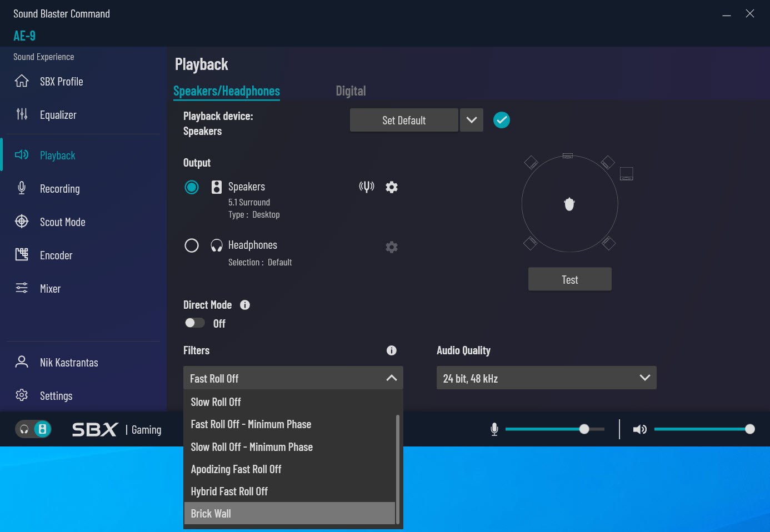Switch to the Speakers/Headphones tab
This screenshot has height=532, width=770.
point(227,91)
